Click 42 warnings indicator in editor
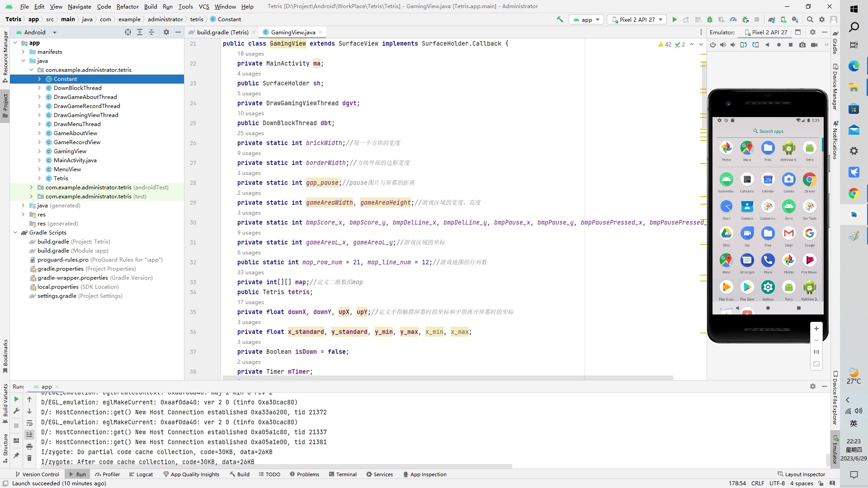This screenshot has width=868, height=488. click(665, 44)
